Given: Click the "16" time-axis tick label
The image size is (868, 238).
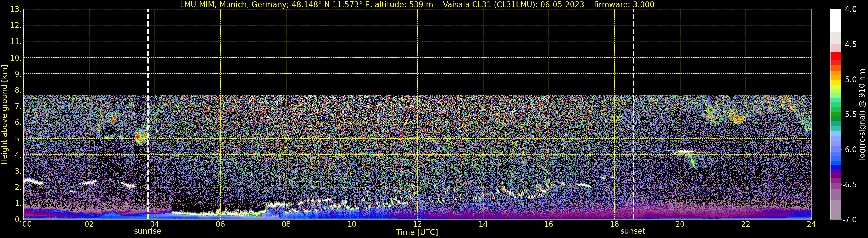Looking at the screenshot, I should [x=549, y=224].
